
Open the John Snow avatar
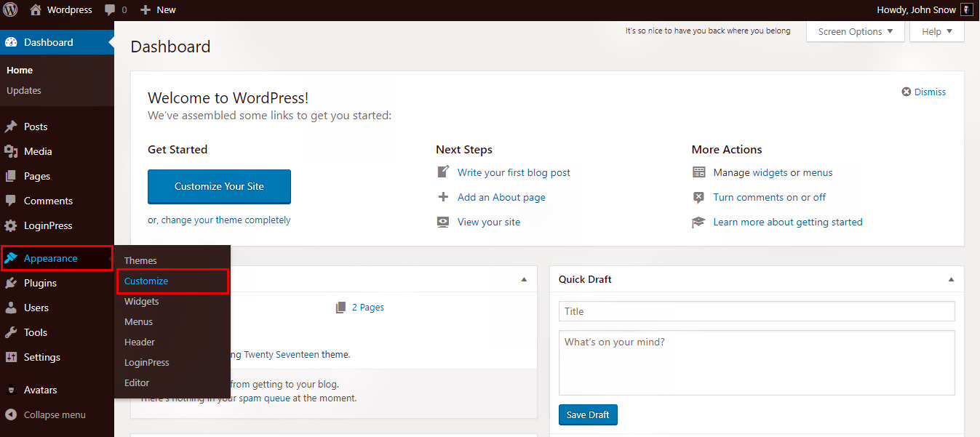(x=966, y=10)
